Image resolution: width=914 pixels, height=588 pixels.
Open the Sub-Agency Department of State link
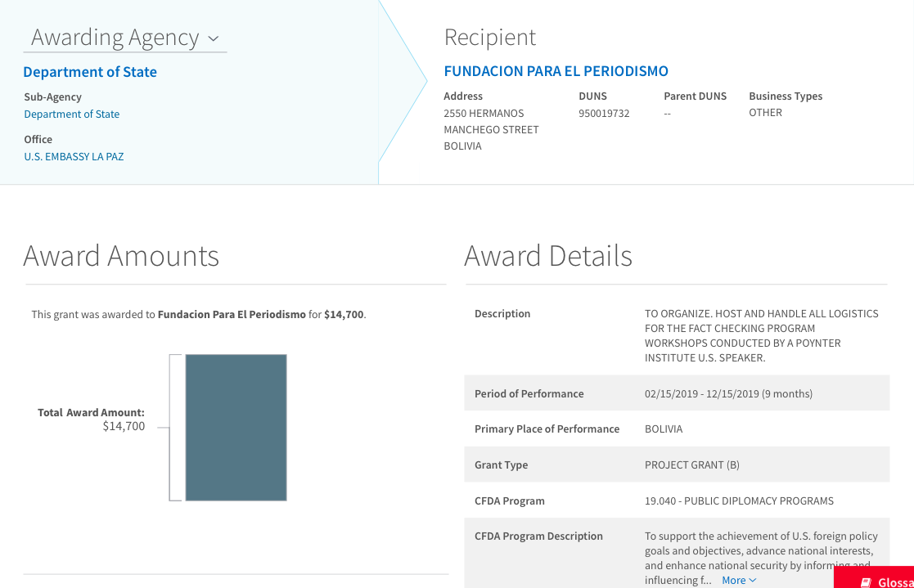tap(72, 114)
